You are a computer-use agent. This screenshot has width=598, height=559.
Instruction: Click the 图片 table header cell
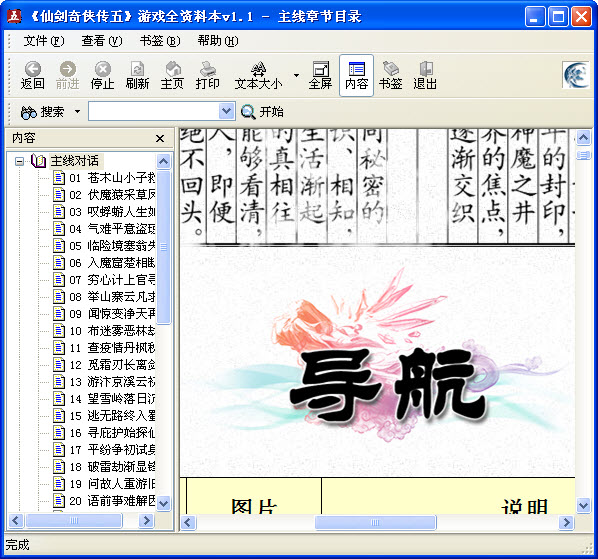(254, 496)
